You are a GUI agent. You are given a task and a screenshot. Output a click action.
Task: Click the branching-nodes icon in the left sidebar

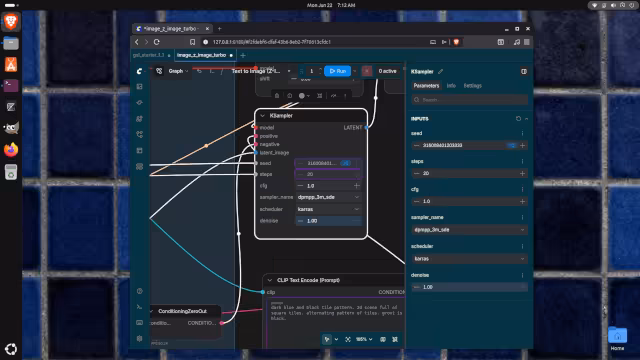140,134
